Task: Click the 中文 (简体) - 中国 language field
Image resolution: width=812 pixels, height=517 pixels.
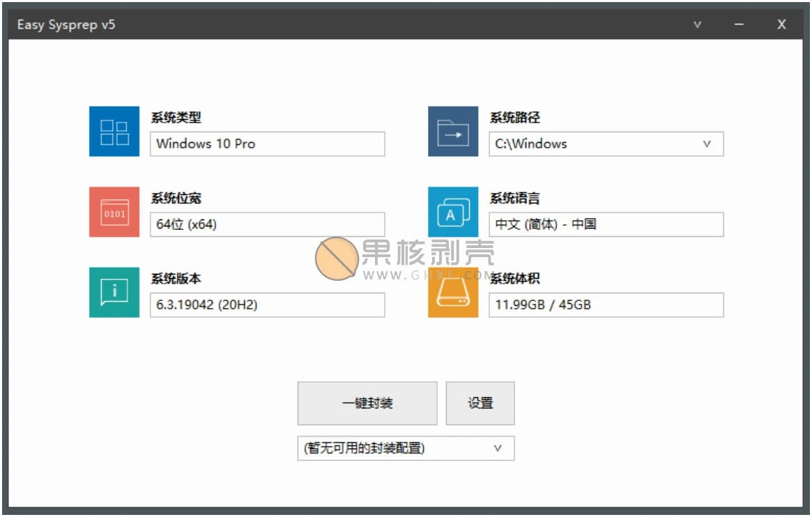Action: [x=606, y=224]
